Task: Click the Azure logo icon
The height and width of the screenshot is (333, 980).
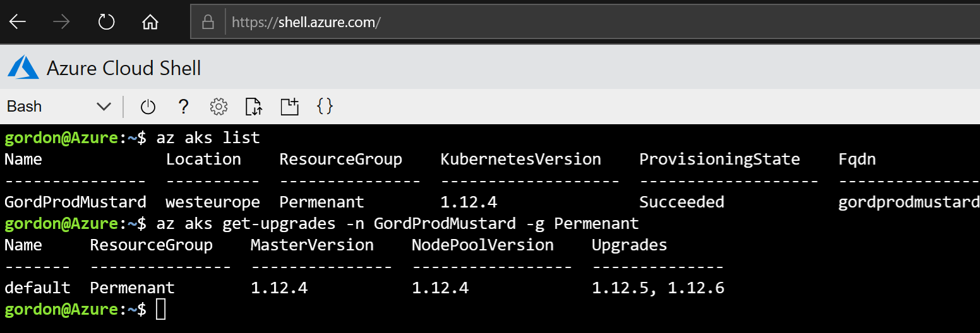Action: pos(23,67)
